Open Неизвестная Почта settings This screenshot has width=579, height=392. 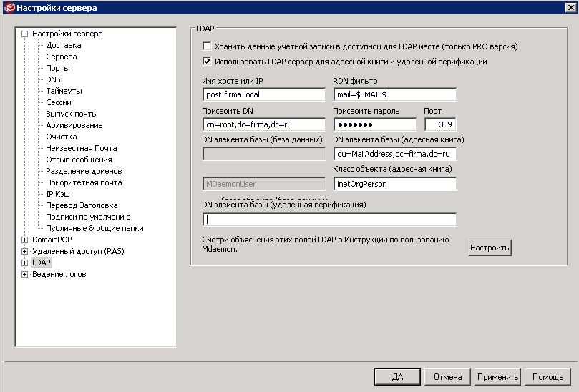click(x=82, y=148)
